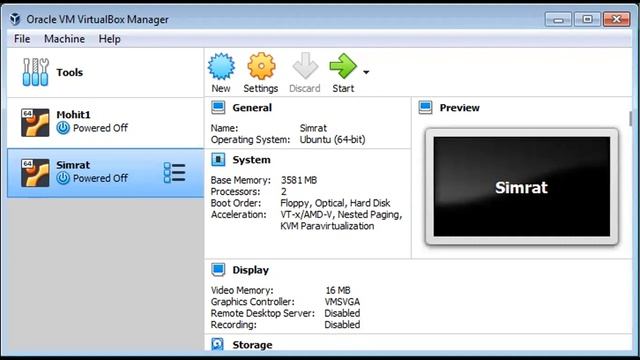Open machine Settings gear icon
Image resolution: width=640 pixels, height=360 pixels.
(x=261, y=66)
